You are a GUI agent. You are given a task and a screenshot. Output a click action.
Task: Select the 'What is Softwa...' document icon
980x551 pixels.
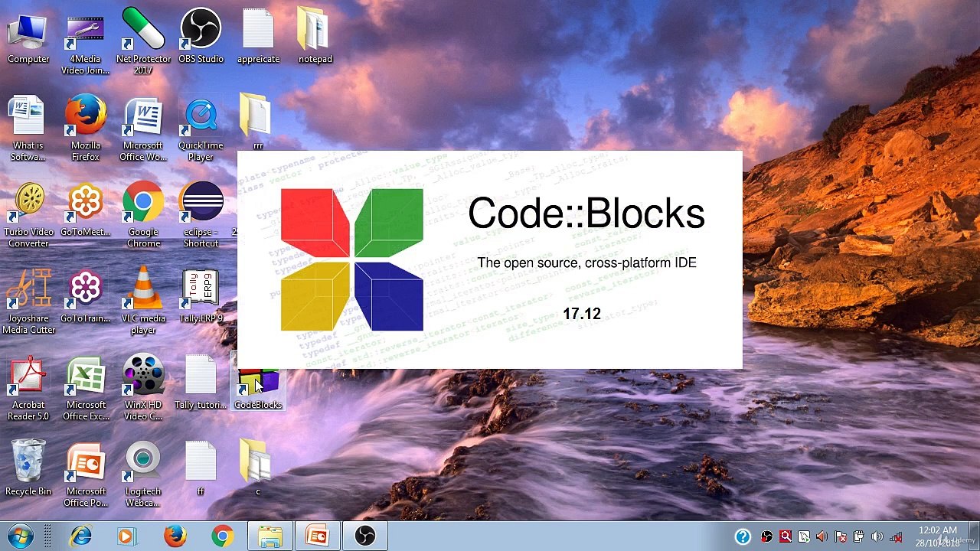[x=28, y=129]
